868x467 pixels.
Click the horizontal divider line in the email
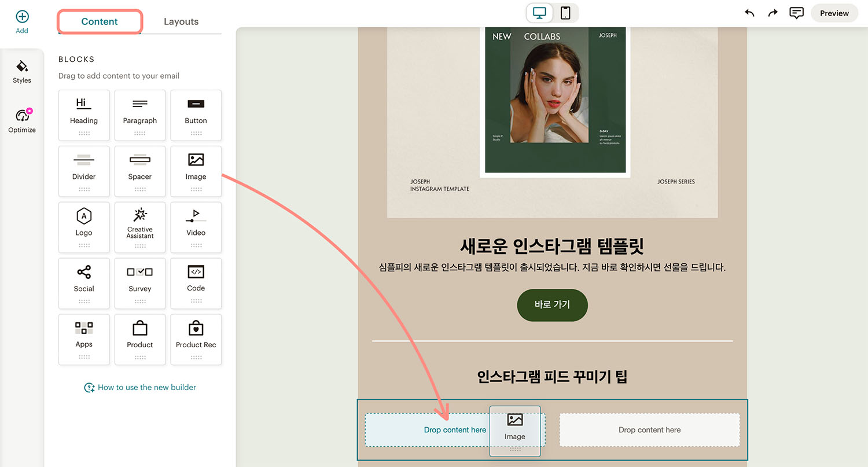point(552,341)
